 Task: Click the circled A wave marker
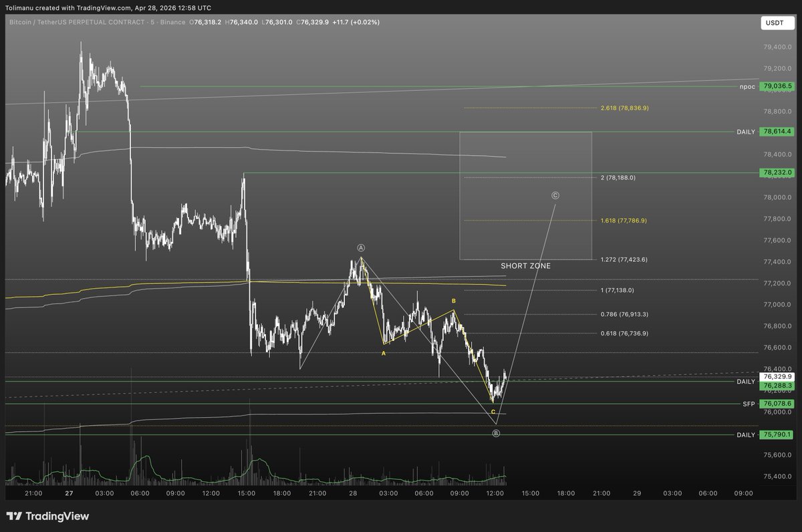point(361,247)
